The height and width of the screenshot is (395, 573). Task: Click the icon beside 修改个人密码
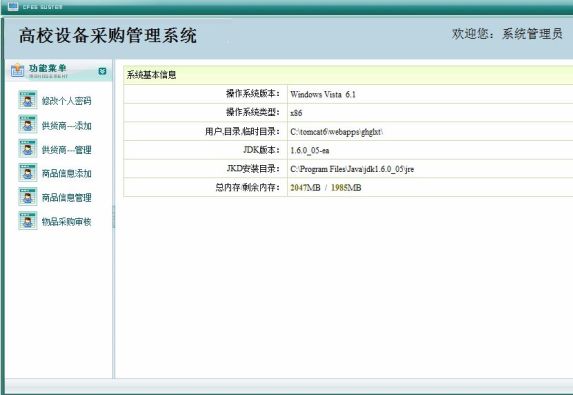28,100
